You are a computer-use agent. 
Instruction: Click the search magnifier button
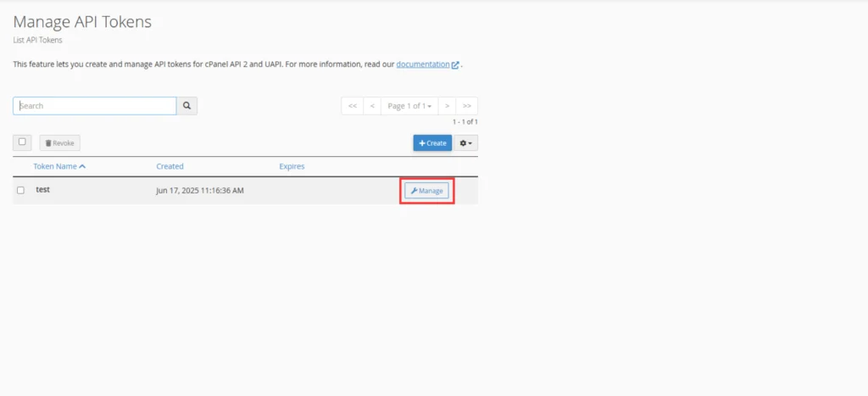click(187, 106)
